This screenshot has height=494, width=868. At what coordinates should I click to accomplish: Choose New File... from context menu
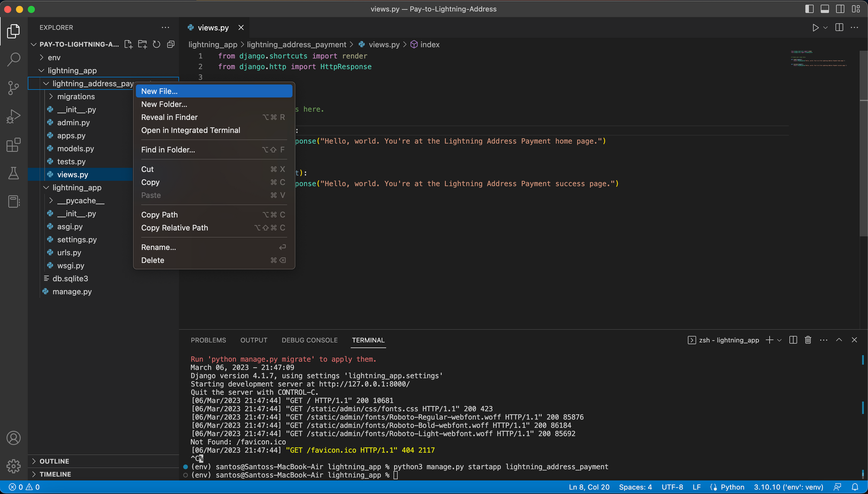point(214,91)
